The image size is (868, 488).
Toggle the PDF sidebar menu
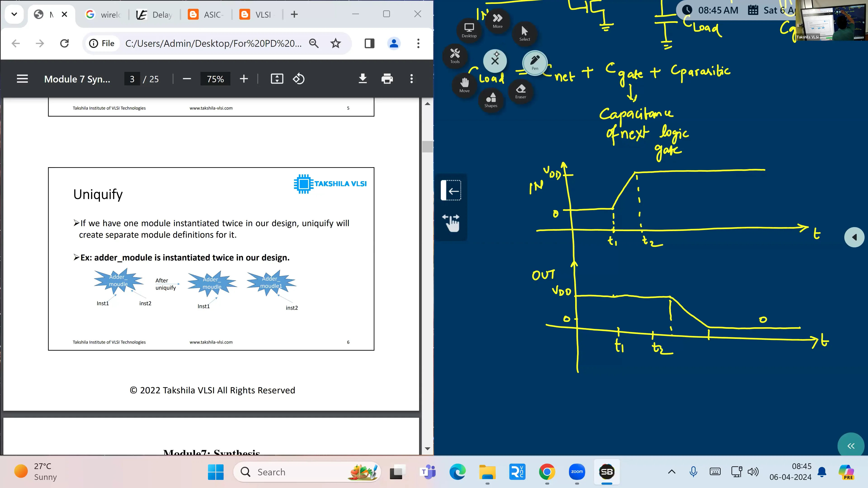point(22,79)
